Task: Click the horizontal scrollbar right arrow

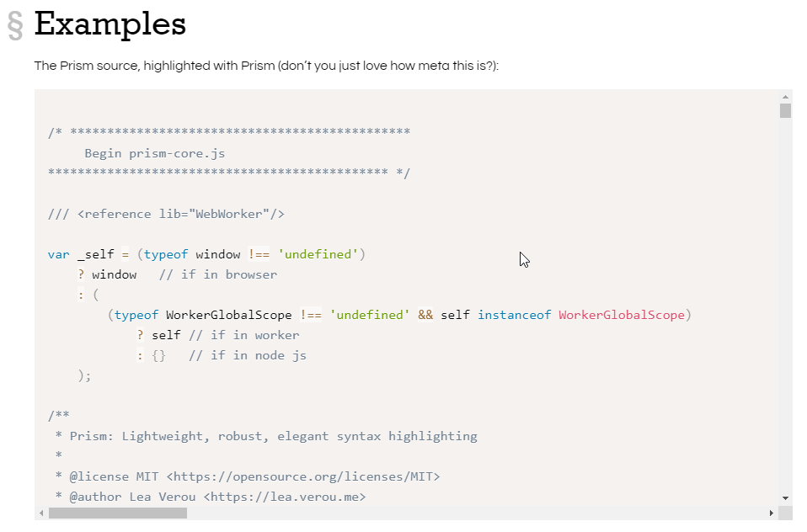Action: [771, 513]
